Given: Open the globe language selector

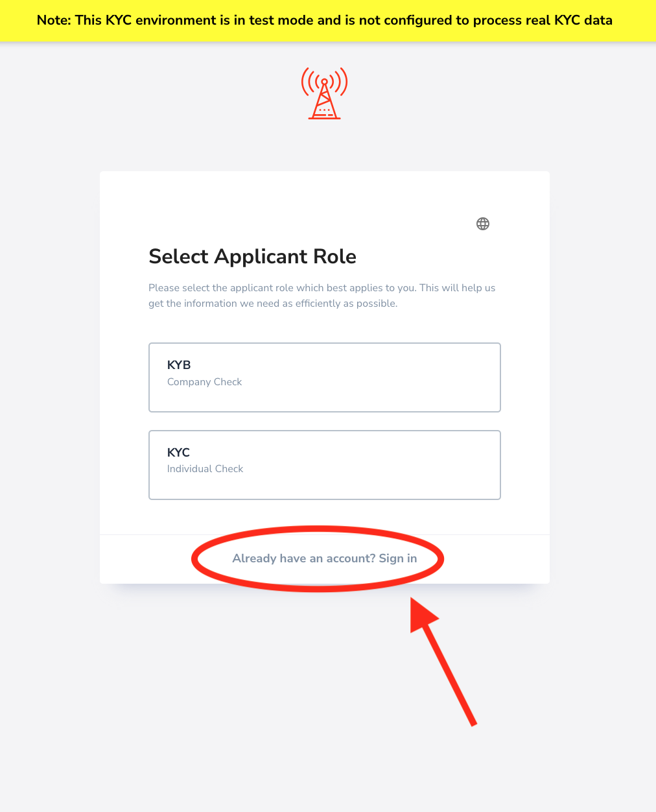Looking at the screenshot, I should tap(483, 224).
